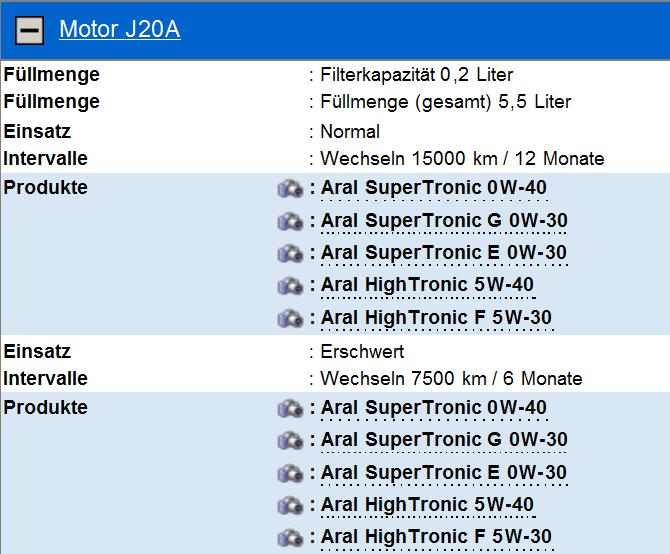Select Aral SuperTronic G 0W-30 link under Erschwert
Image resolution: width=670 pixels, height=554 pixels.
(x=443, y=440)
